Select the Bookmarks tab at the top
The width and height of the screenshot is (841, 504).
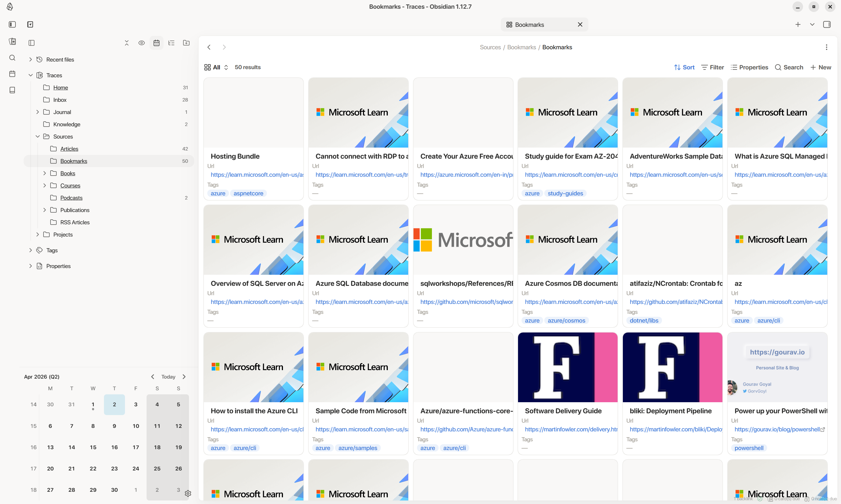530,24
